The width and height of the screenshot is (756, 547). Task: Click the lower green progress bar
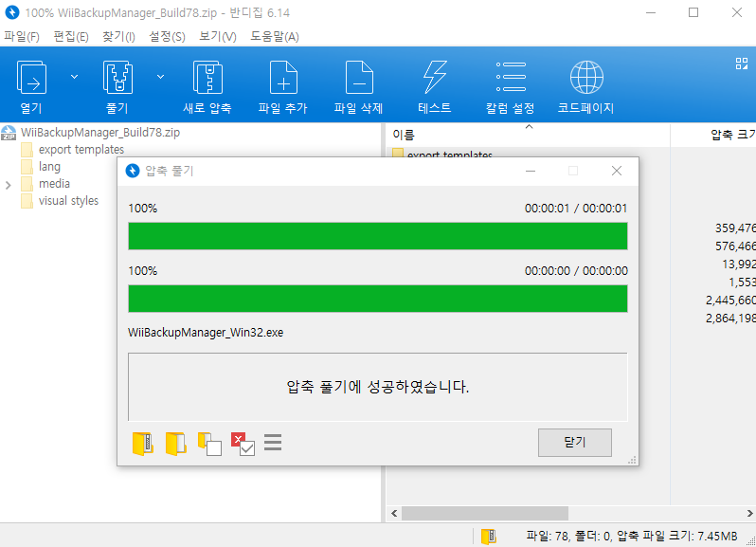click(x=378, y=299)
